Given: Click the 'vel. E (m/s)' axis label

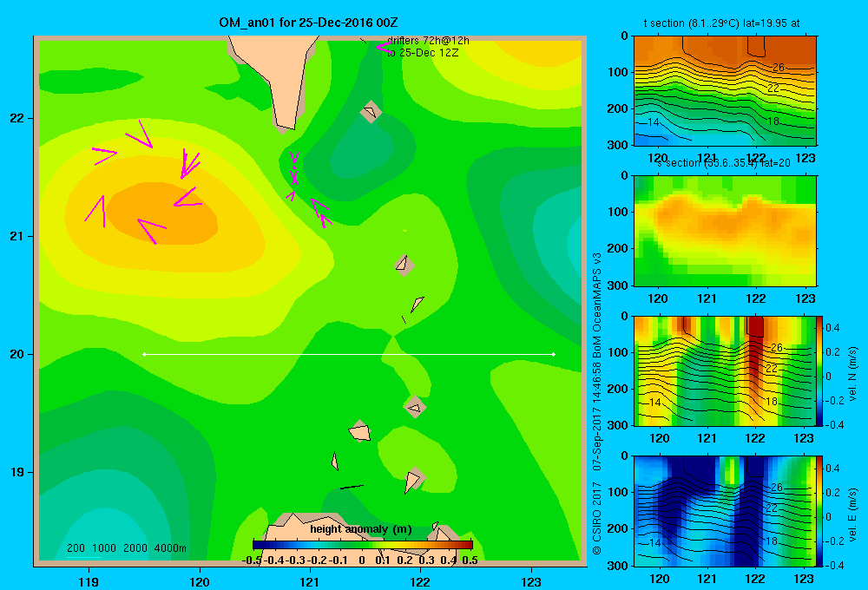Looking at the screenshot, I should [852, 515].
